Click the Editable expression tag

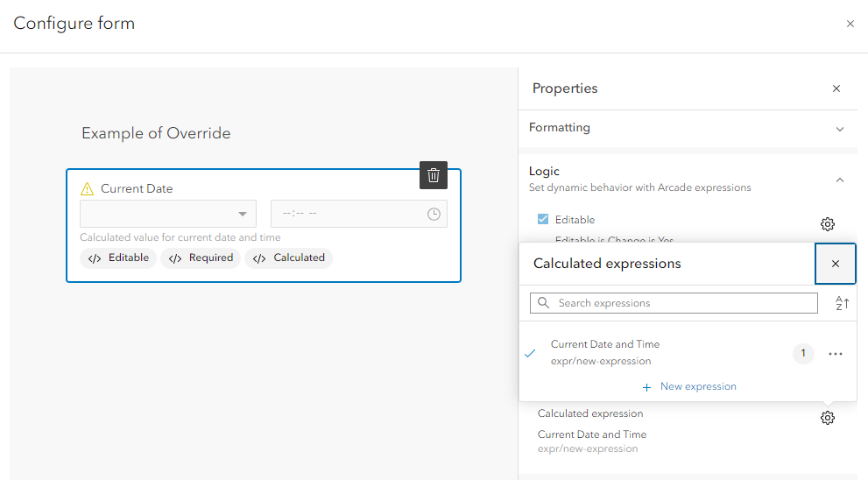click(x=118, y=258)
